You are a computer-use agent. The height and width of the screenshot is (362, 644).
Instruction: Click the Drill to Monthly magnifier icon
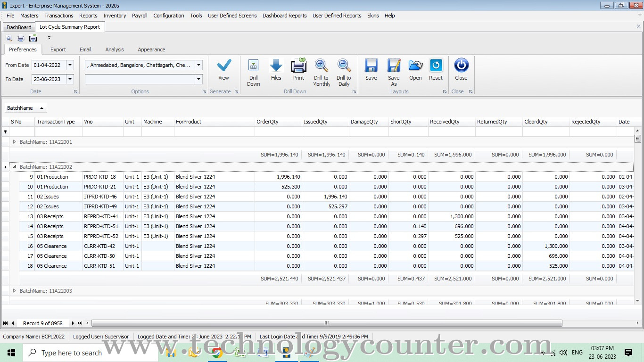coord(322,65)
